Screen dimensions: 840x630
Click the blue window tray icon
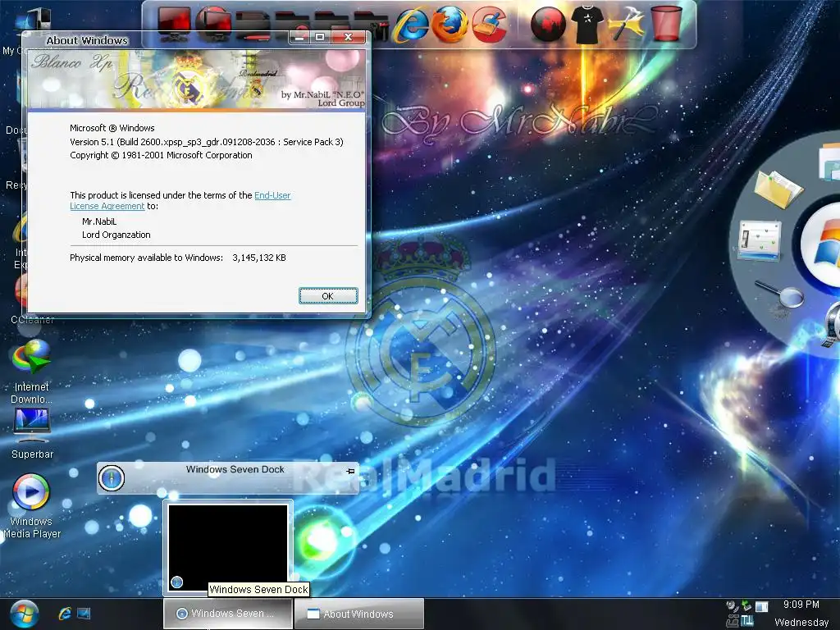pyautogui.click(x=761, y=606)
